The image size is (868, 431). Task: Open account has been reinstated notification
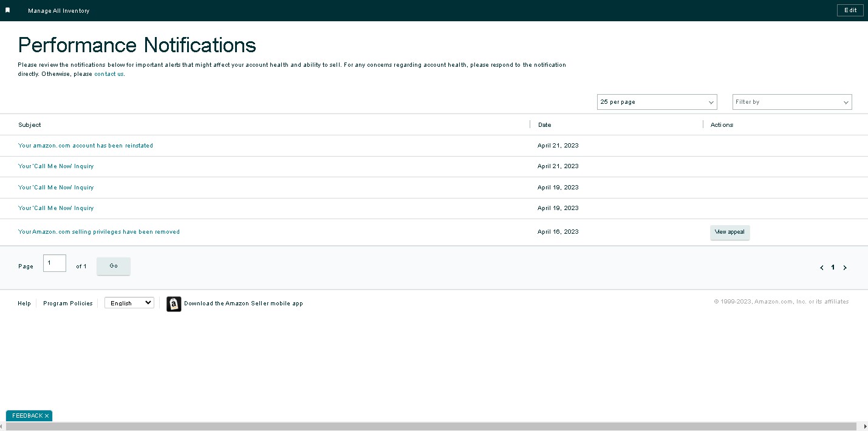click(86, 146)
